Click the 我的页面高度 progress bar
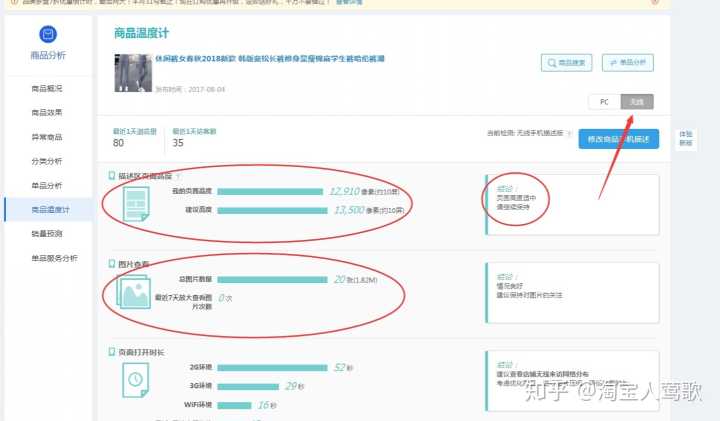The image size is (720, 421). pyautogui.click(x=270, y=191)
